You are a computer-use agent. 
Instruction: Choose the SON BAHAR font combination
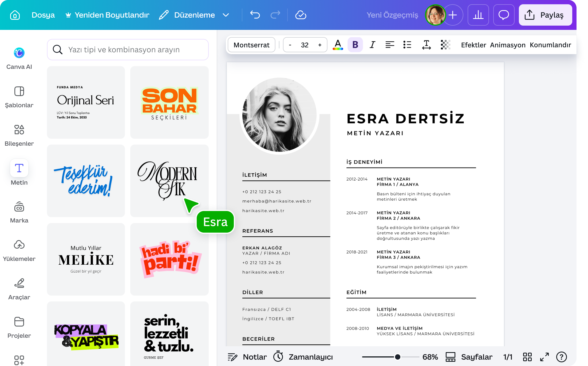point(169,102)
